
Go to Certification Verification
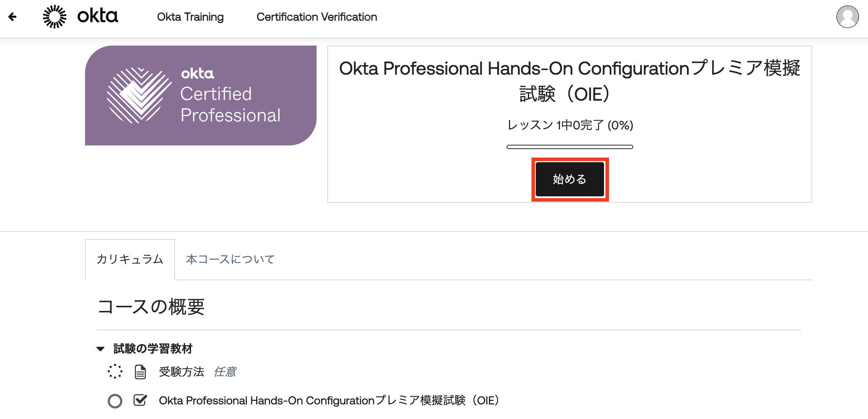(x=317, y=17)
